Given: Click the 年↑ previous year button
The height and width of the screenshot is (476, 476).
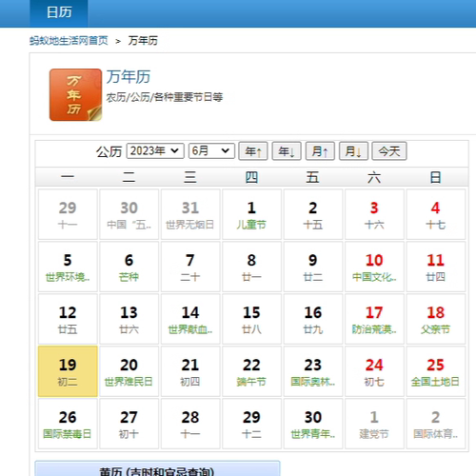Looking at the screenshot, I should point(253,151).
